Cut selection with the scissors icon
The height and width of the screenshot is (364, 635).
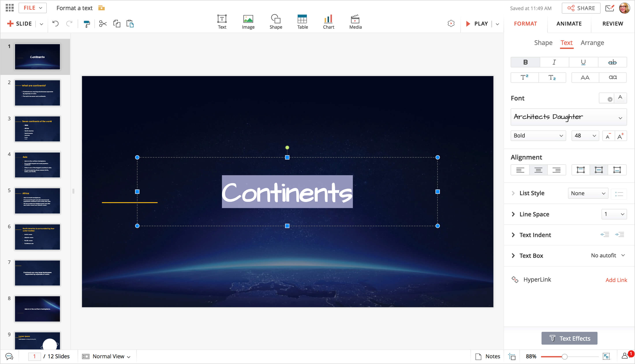pos(103,24)
